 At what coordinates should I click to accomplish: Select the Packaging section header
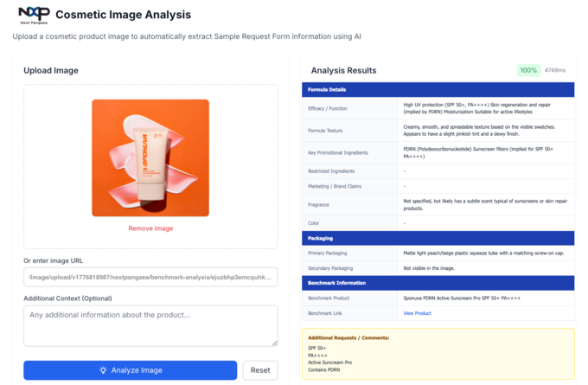(x=438, y=238)
